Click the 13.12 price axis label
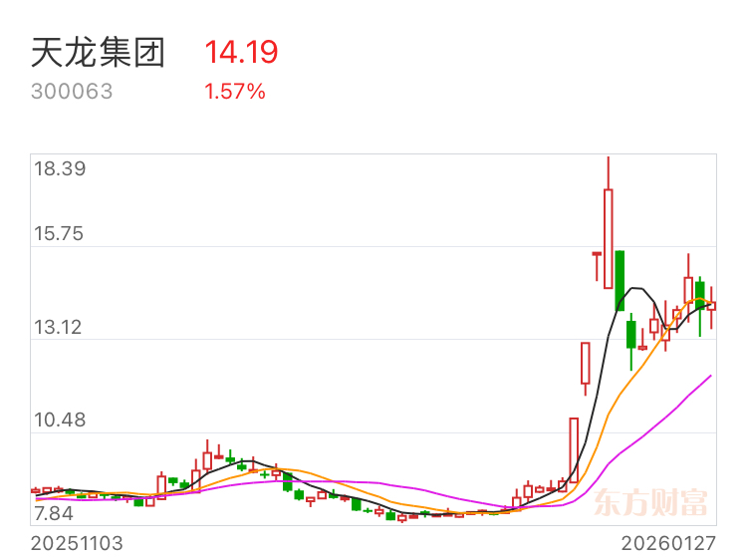747x560 pixels. click(x=58, y=327)
